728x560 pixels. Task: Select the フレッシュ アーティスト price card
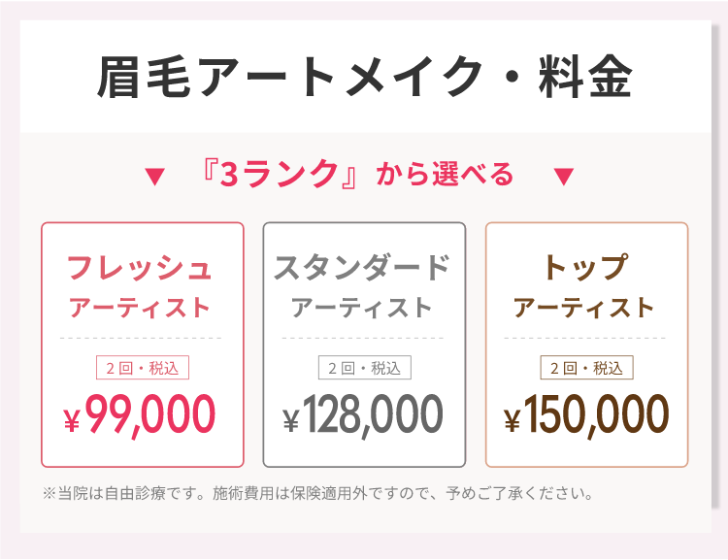click(143, 345)
